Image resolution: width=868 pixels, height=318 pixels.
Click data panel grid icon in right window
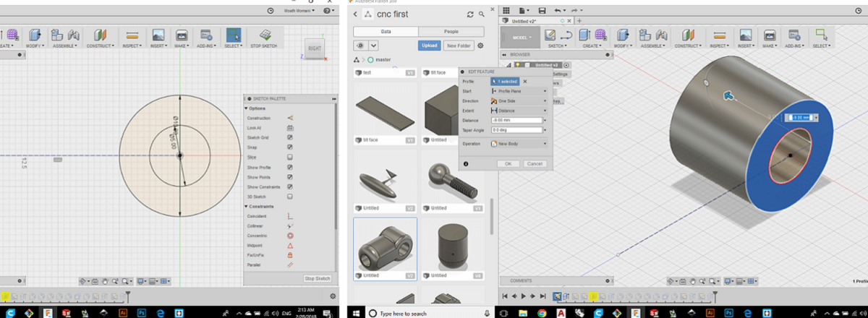point(506,10)
